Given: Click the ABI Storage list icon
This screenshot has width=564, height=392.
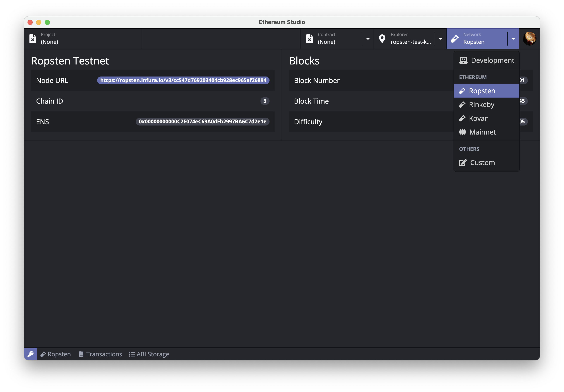Looking at the screenshot, I should 132,354.
